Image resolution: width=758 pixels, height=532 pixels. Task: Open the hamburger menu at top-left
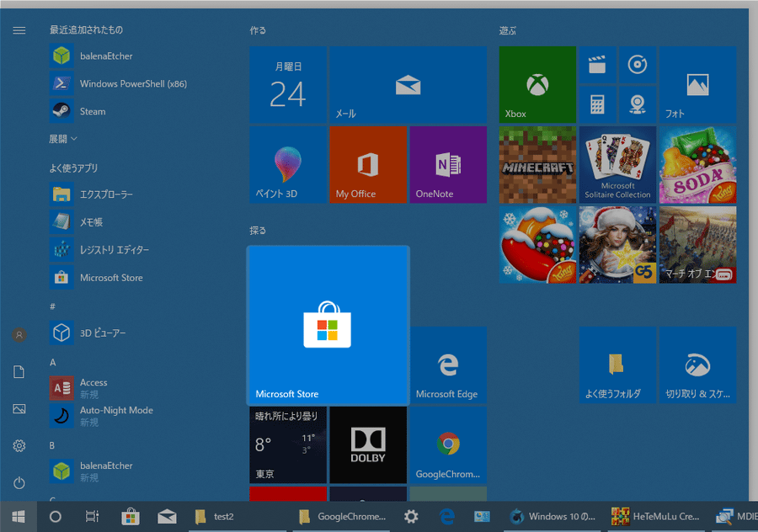[x=19, y=30]
